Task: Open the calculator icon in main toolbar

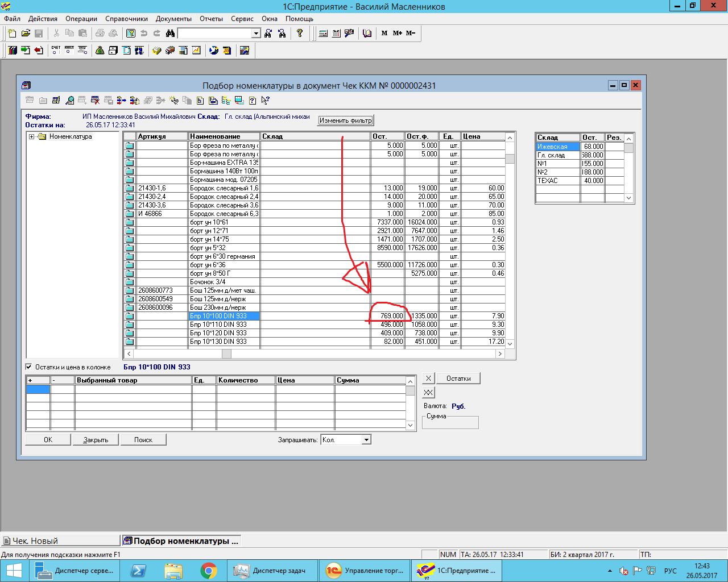Action: tap(323, 34)
